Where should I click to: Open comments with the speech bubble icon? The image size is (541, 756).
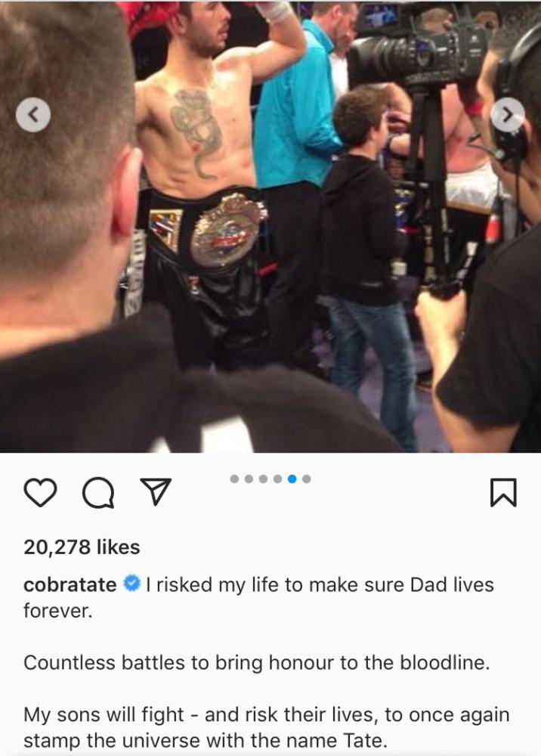point(98,493)
